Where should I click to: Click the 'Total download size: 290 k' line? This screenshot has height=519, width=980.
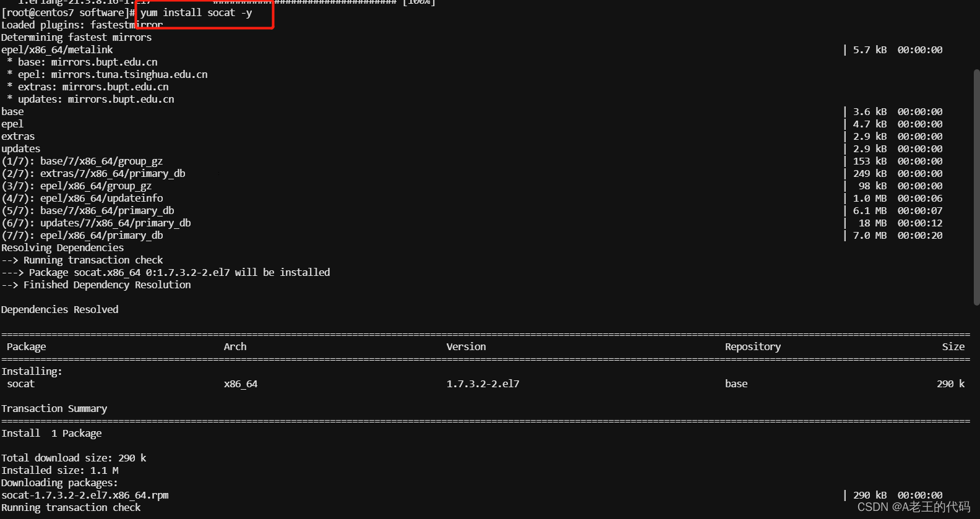click(74, 458)
